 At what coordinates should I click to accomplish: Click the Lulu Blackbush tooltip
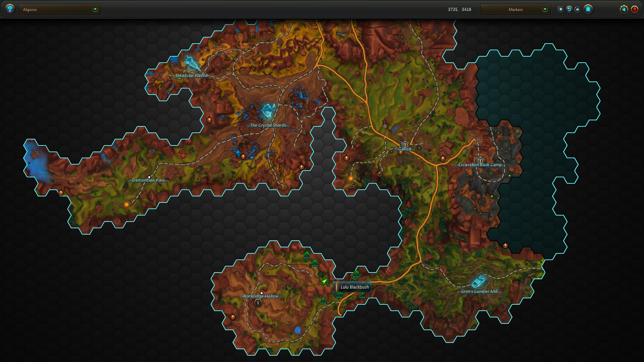click(x=352, y=287)
